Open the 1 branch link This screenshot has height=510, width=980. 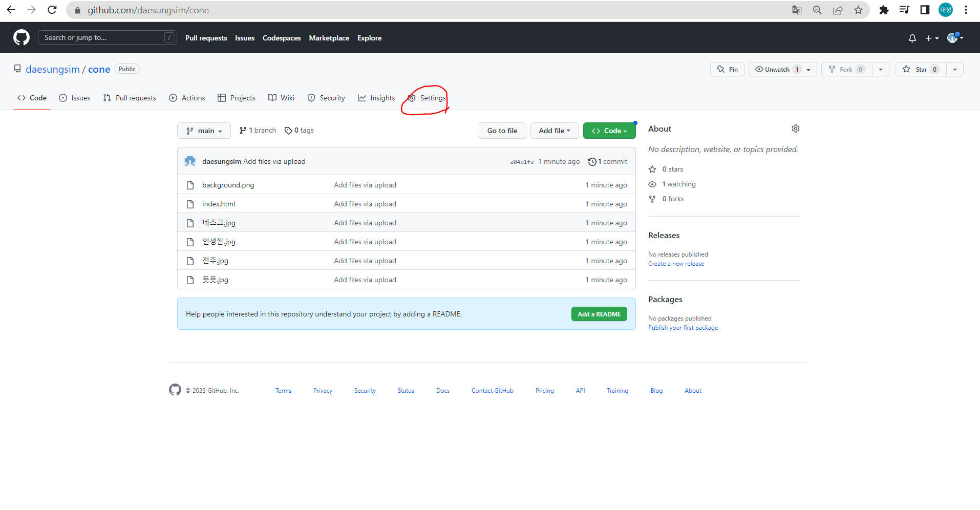click(x=258, y=131)
